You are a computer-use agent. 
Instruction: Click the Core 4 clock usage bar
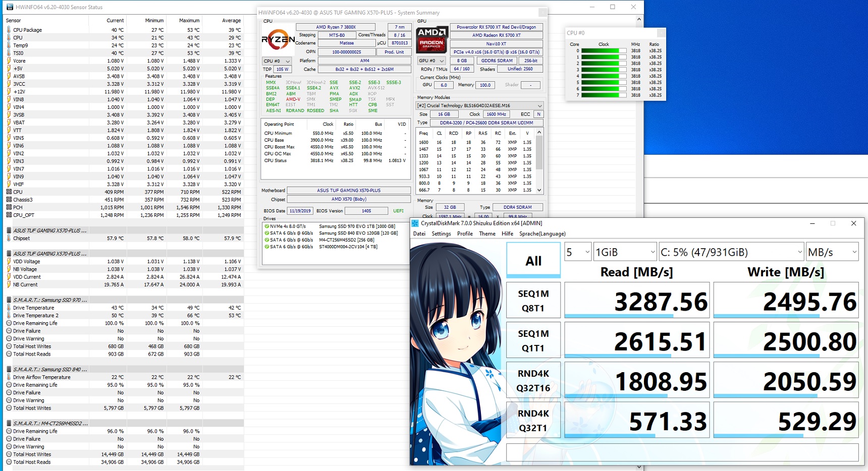click(604, 76)
